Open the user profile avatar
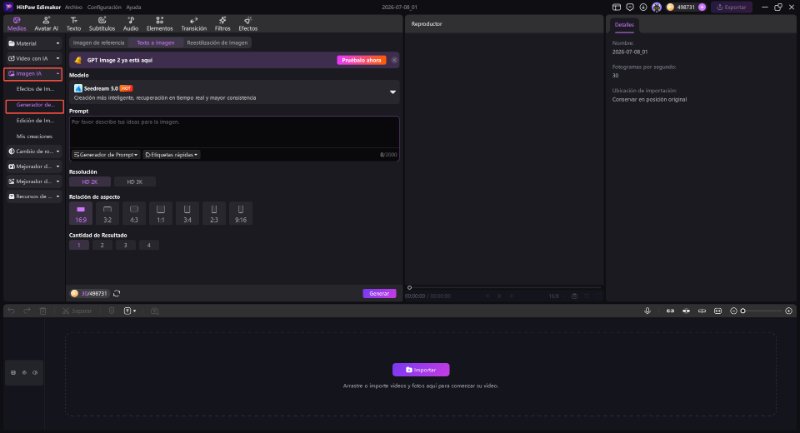The height and width of the screenshot is (433, 800). (657, 7)
